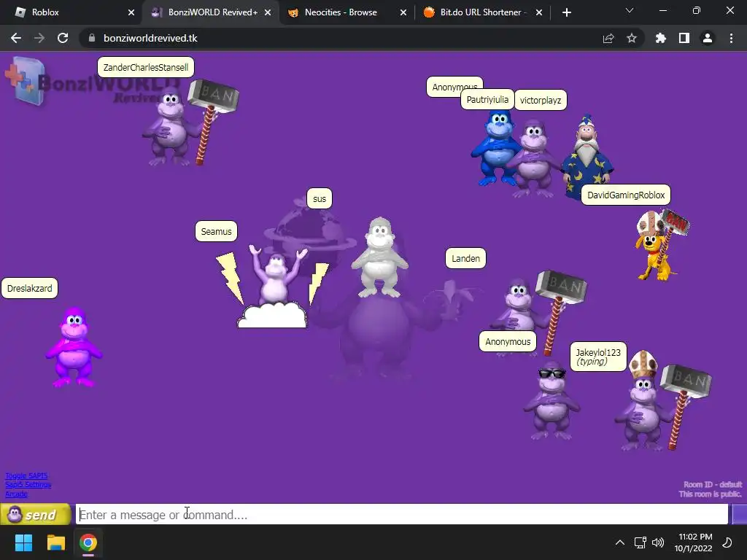
Task: Click the blue Pautriyiulia Bonzi
Action: [495, 147]
